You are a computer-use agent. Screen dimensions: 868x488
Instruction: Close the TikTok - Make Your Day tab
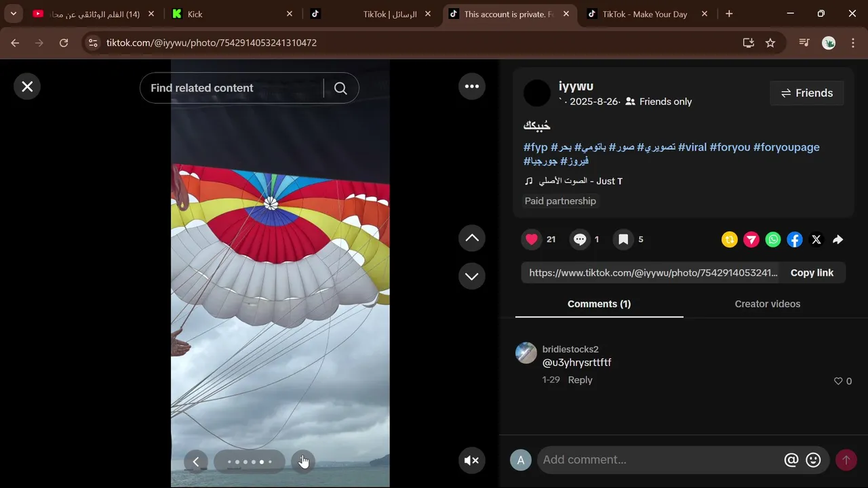click(x=705, y=14)
